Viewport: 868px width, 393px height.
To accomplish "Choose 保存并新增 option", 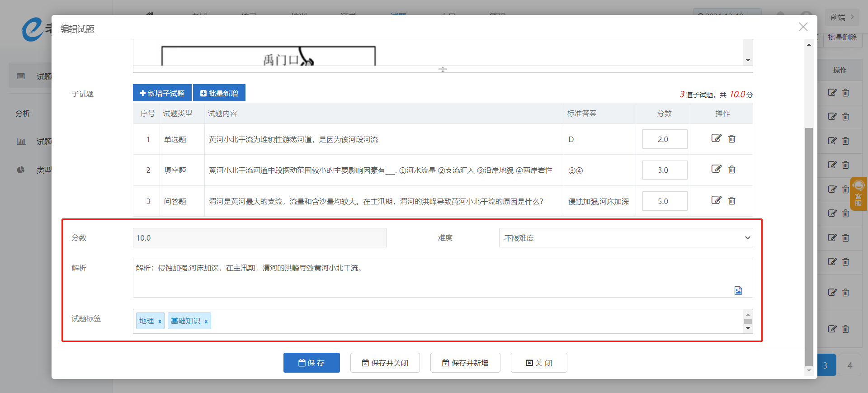I will point(465,363).
